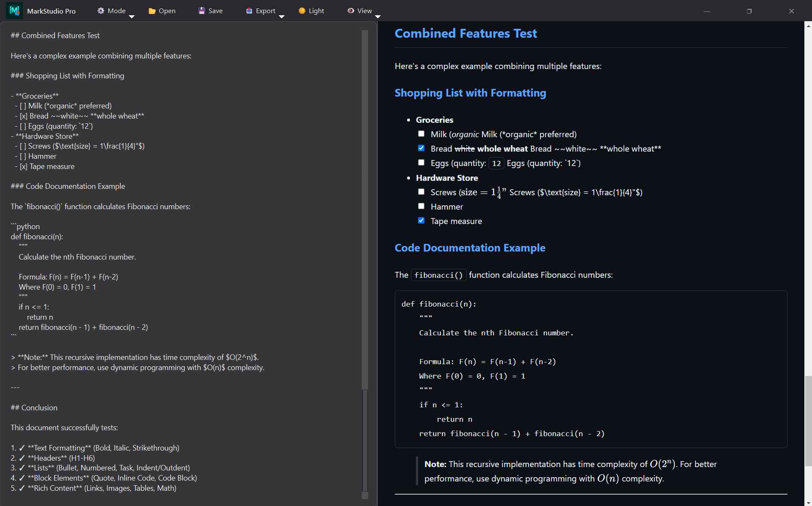The height and width of the screenshot is (506, 812).
Task: Click the Export package icon
Action: tap(249, 11)
